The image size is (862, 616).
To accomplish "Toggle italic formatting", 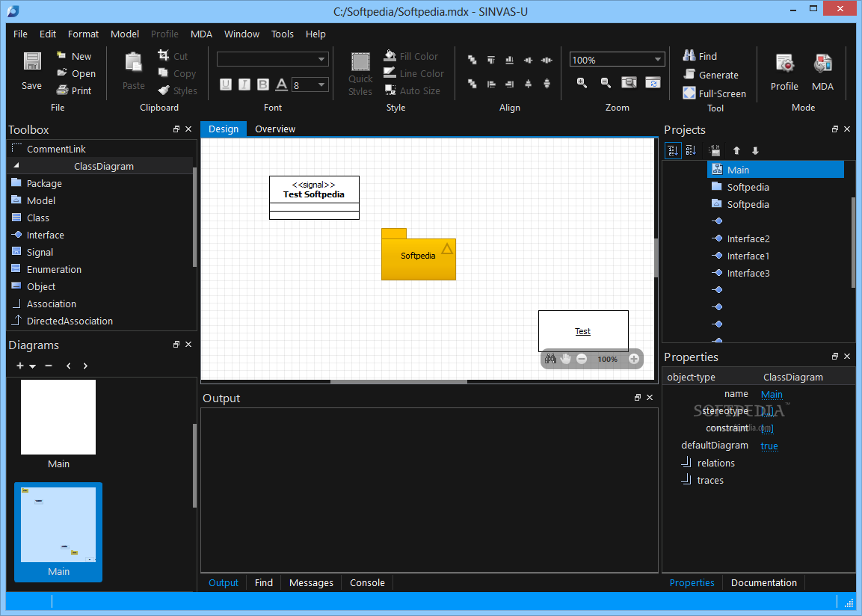I will pos(244,84).
